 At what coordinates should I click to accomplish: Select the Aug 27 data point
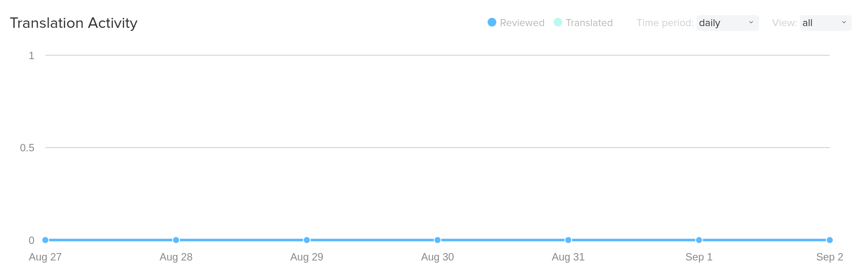tap(45, 240)
